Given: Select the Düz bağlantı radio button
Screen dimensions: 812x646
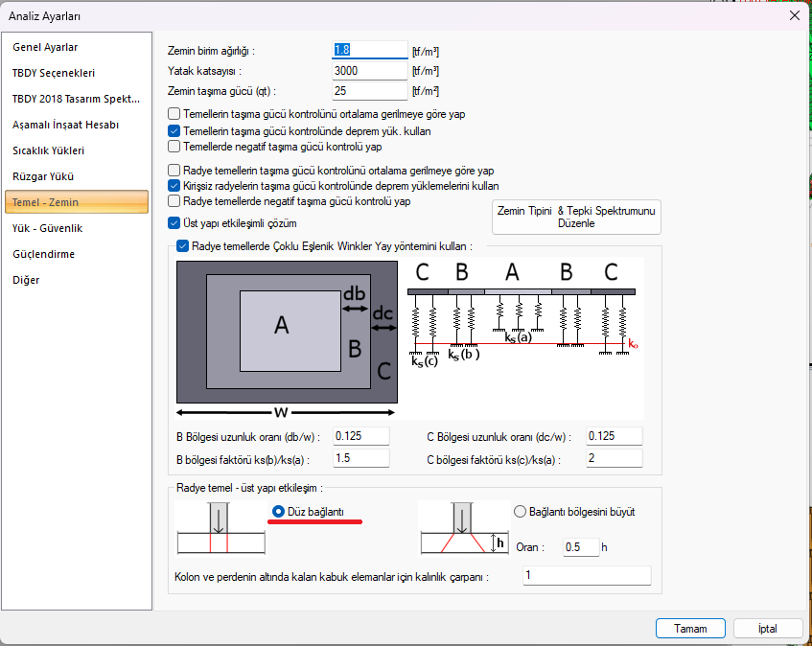Looking at the screenshot, I should click(279, 512).
